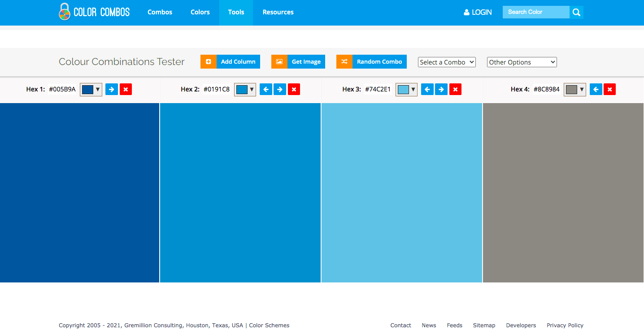Image resolution: width=644 pixels, height=334 pixels.
Task: Generate a Random Combo
Action: click(371, 62)
